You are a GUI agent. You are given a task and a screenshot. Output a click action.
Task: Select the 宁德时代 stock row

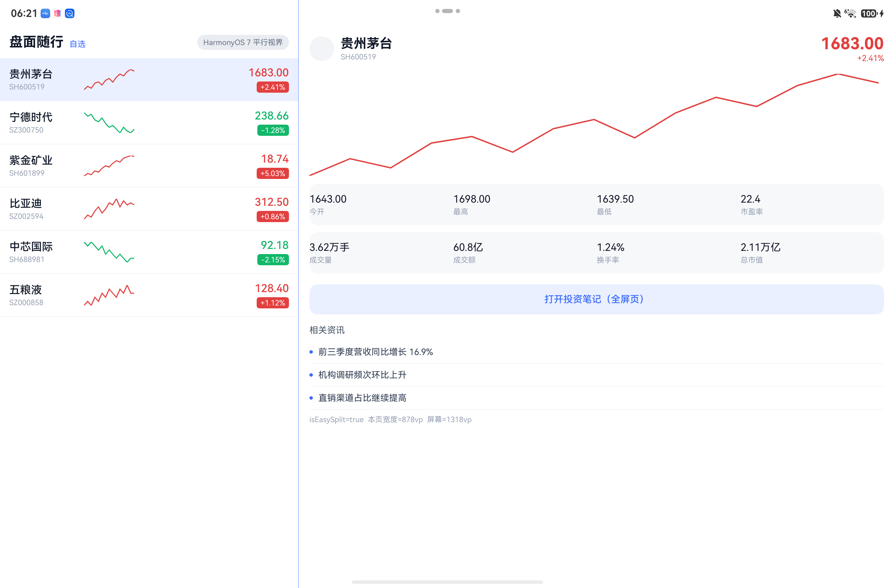149,123
